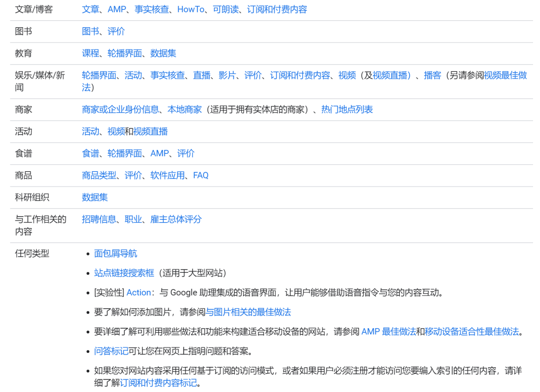This screenshot has height=392, width=540.
Task: Open 视频 link in the 活动 row
Action: [116, 132]
